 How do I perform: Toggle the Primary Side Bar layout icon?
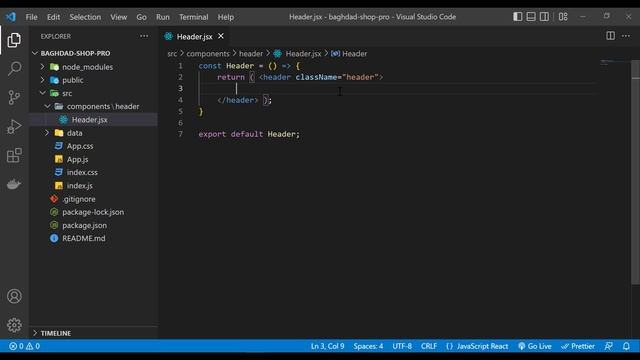point(518,17)
